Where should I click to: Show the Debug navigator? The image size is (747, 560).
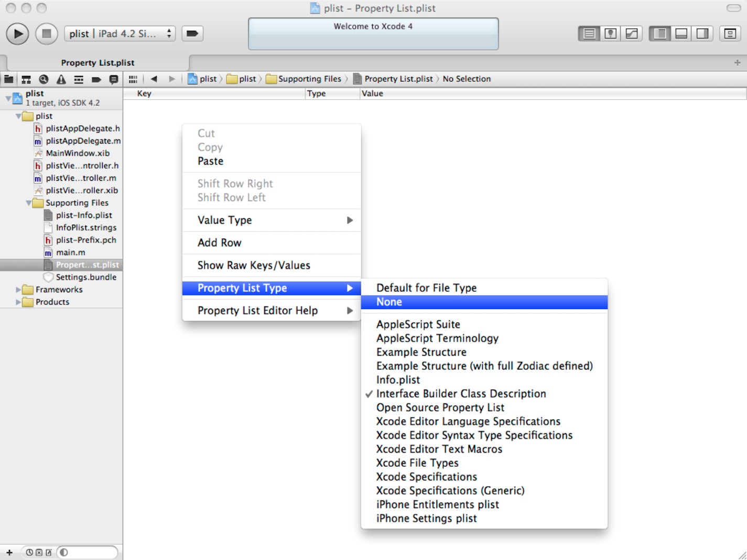[x=79, y=79]
